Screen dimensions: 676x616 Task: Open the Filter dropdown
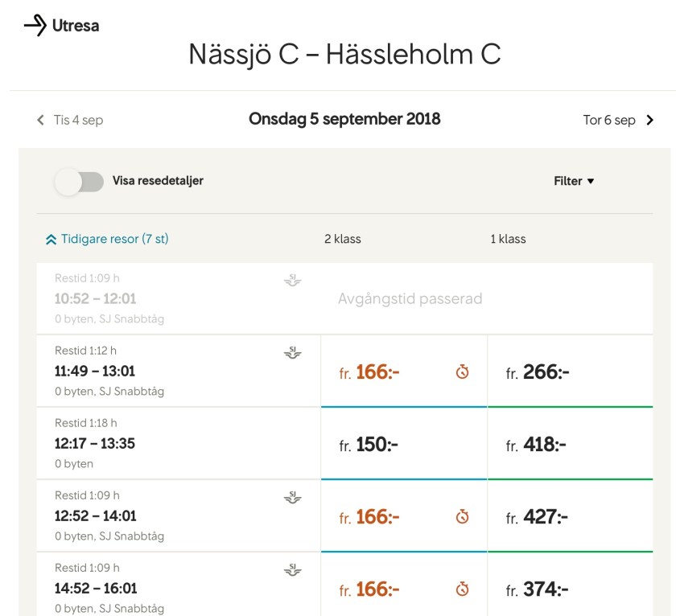(573, 181)
